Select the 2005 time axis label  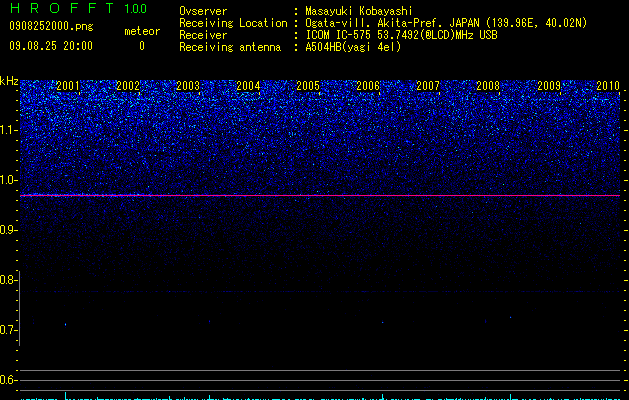(308, 85)
